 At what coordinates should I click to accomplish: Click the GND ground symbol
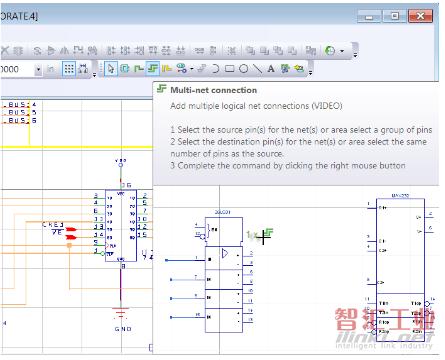tap(121, 313)
